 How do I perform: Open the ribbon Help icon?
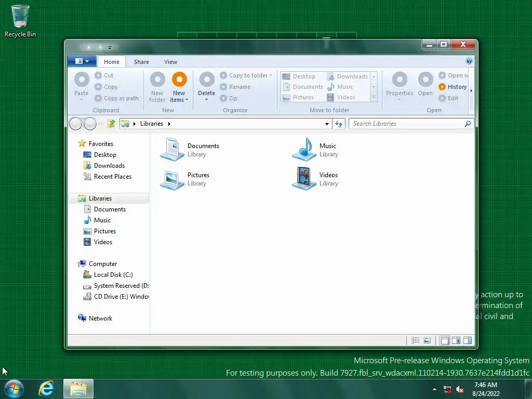[x=469, y=61]
